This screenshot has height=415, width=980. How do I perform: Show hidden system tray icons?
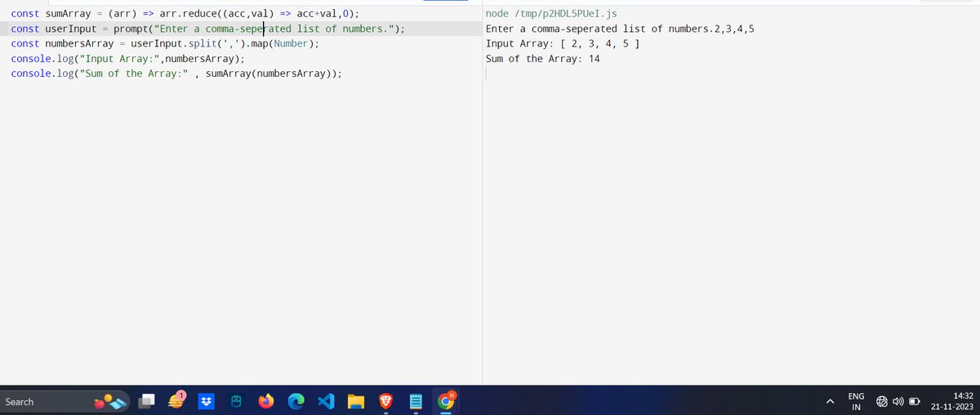(x=830, y=401)
